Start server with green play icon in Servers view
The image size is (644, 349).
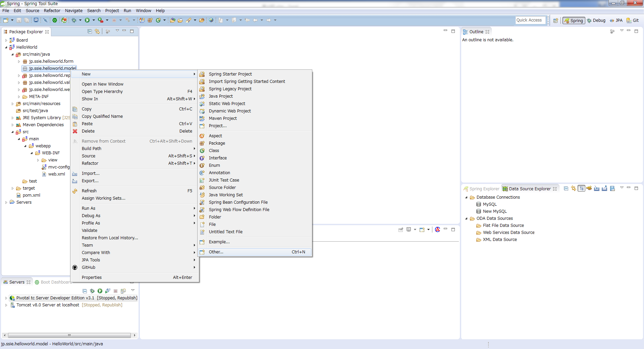point(100,291)
